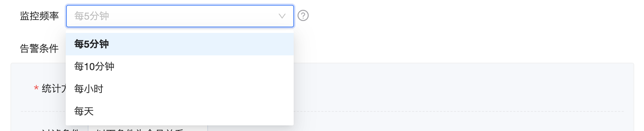Image resolution: width=644 pixels, height=131 pixels.
Task: Open the 以下条件 relation box at the bottom
Action: [x=148, y=129]
